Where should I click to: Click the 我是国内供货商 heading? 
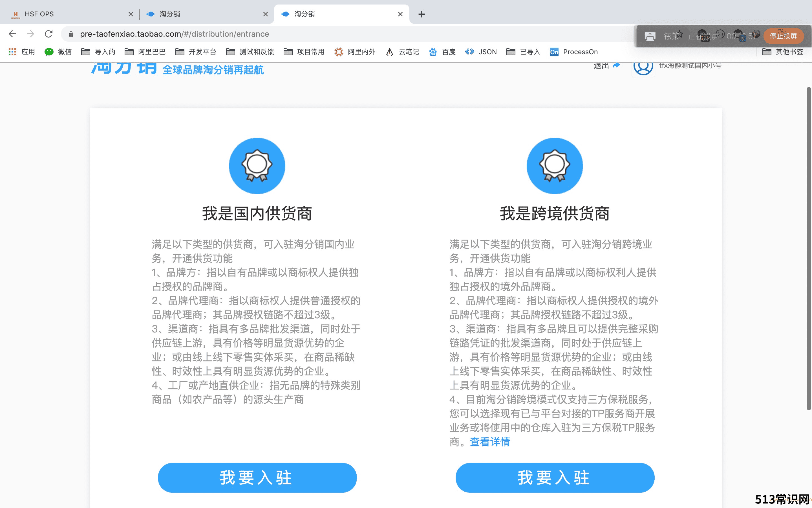pos(257,213)
